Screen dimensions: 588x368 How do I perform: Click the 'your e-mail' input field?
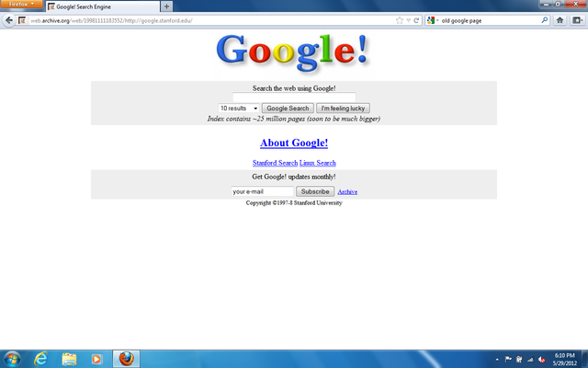[x=262, y=191]
